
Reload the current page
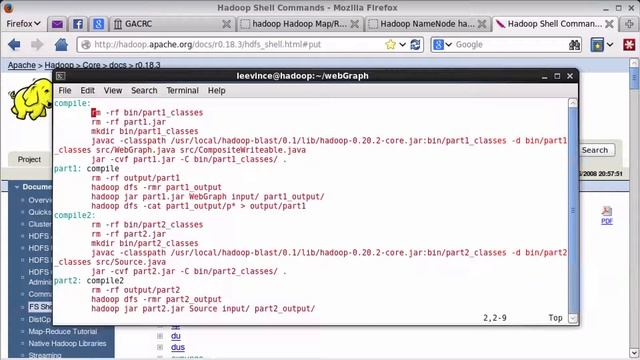[416, 44]
